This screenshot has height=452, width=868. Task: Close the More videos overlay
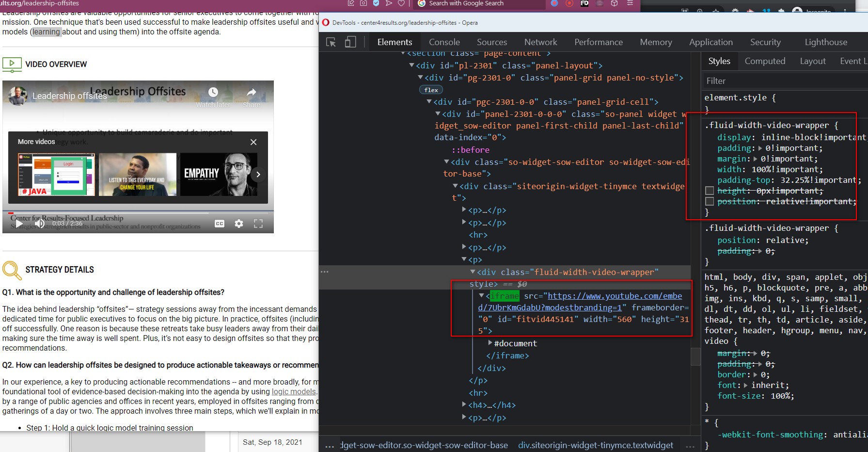[x=253, y=142]
